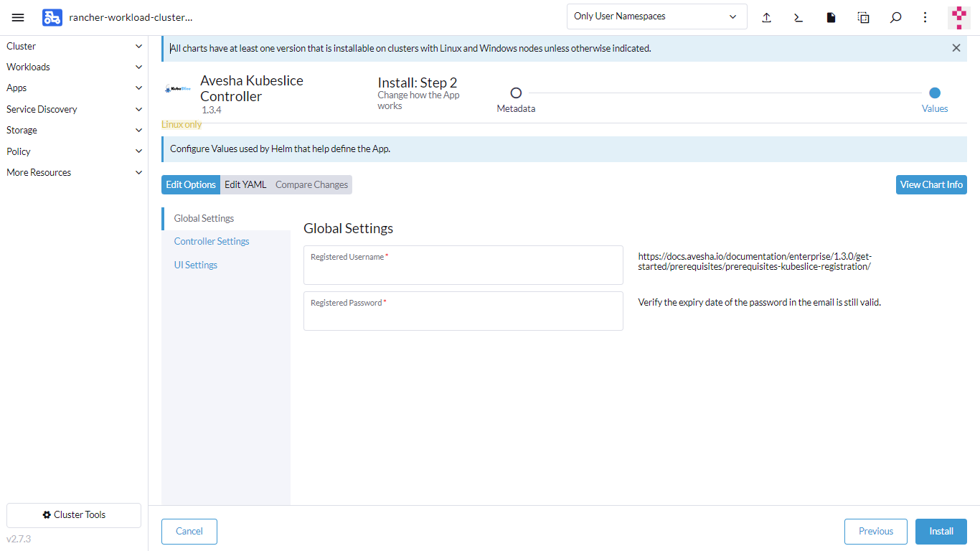Click the Metadata step circle
The height and width of the screenshot is (551, 980).
(516, 93)
